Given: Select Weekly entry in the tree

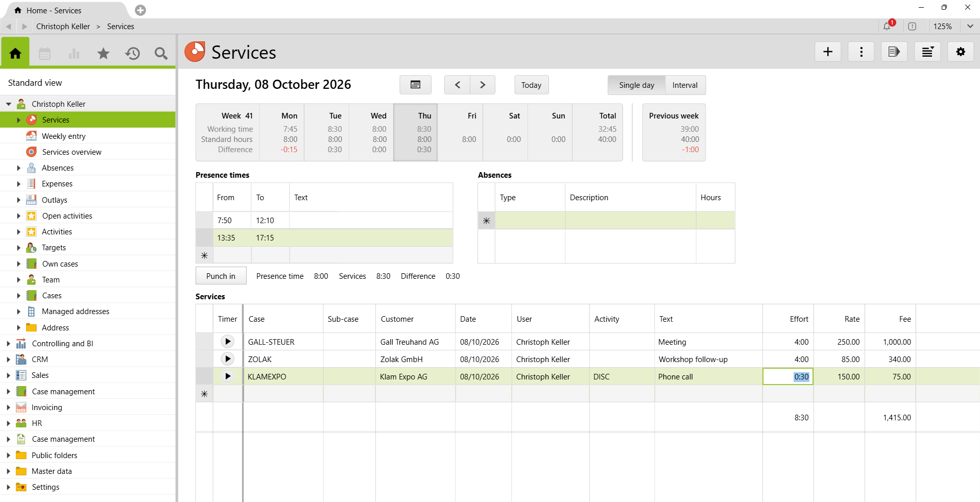Looking at the screenshot, I should (63, 136).
